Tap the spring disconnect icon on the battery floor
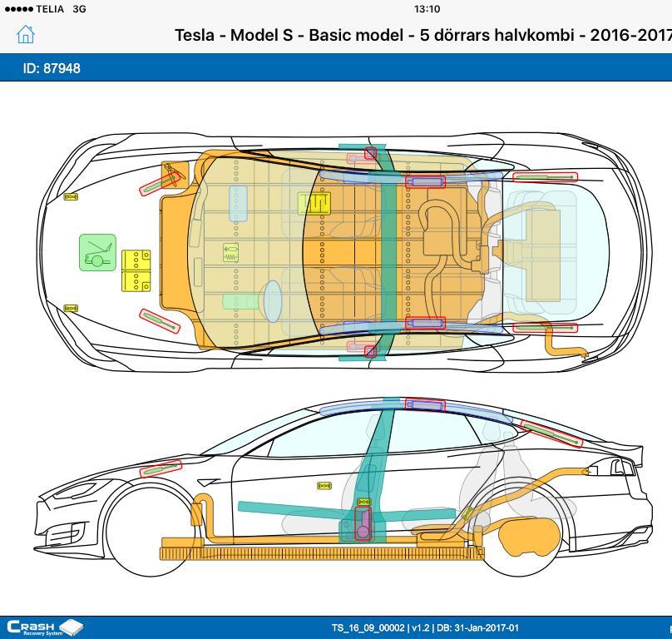The image size is (672, 639). click(x=230, y=253)
